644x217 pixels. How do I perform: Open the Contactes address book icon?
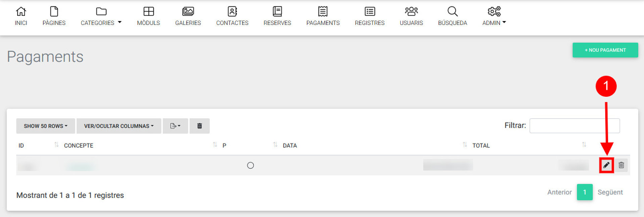click(x=232, y=12)
